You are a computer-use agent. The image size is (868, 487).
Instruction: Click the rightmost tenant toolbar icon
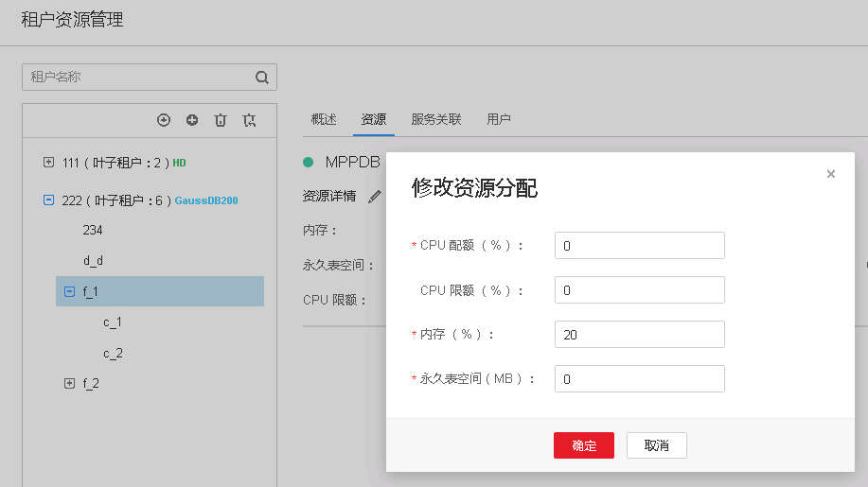[249, 120]
